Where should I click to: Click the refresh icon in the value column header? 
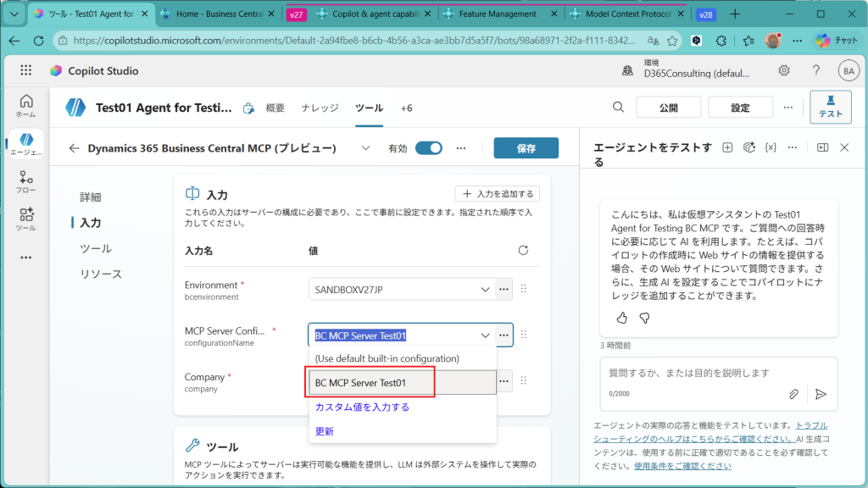523,251
